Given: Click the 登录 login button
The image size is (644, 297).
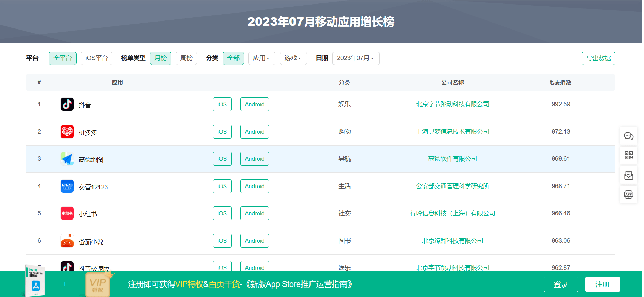Looking at the screenshot, I should click(561, 284).
